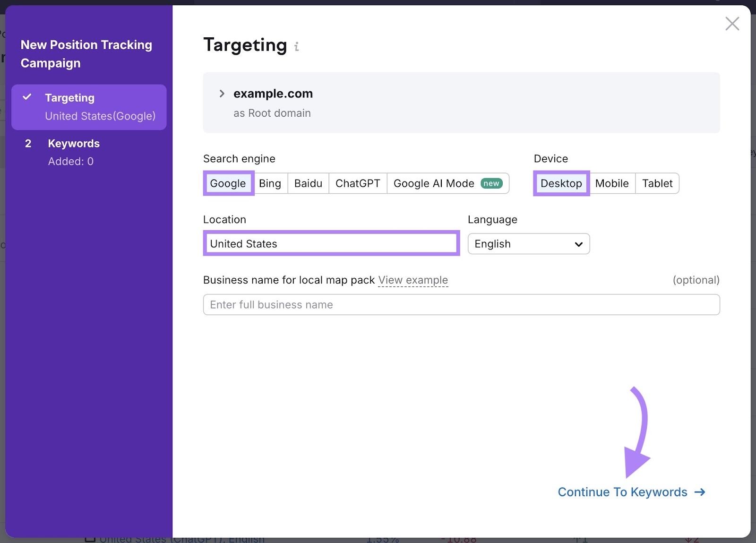Click the business name input field
This screenshot has width=756, height=543.
click(x=461, y=305)
